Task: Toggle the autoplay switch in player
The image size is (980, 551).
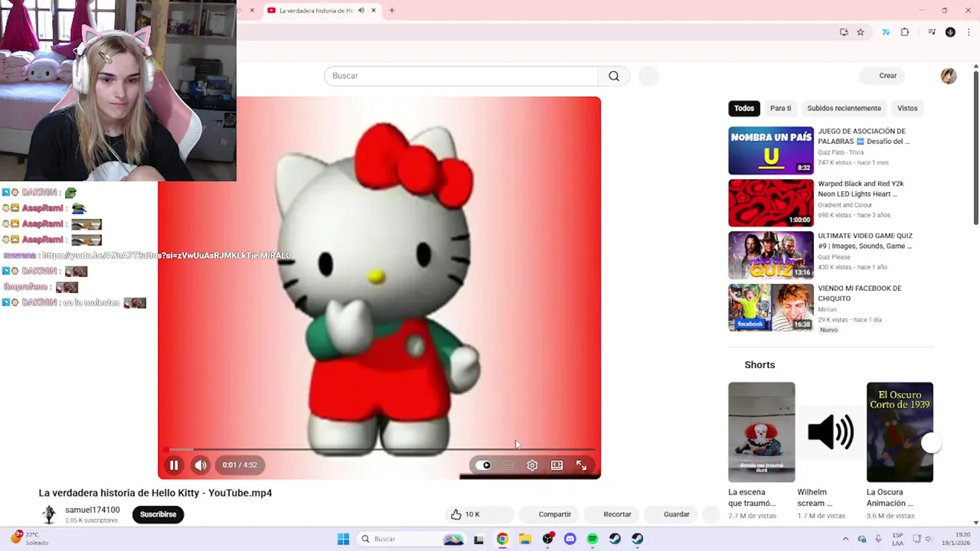Action: click(x=483, y=465)
